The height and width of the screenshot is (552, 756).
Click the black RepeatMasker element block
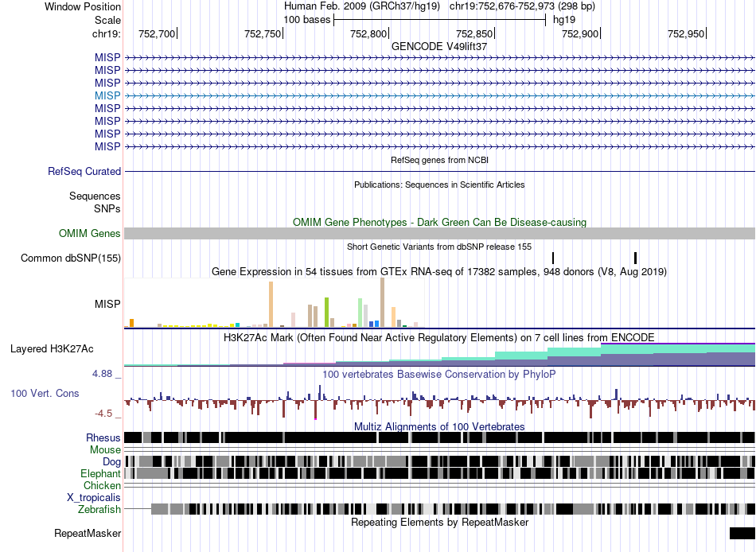point(742,533)
